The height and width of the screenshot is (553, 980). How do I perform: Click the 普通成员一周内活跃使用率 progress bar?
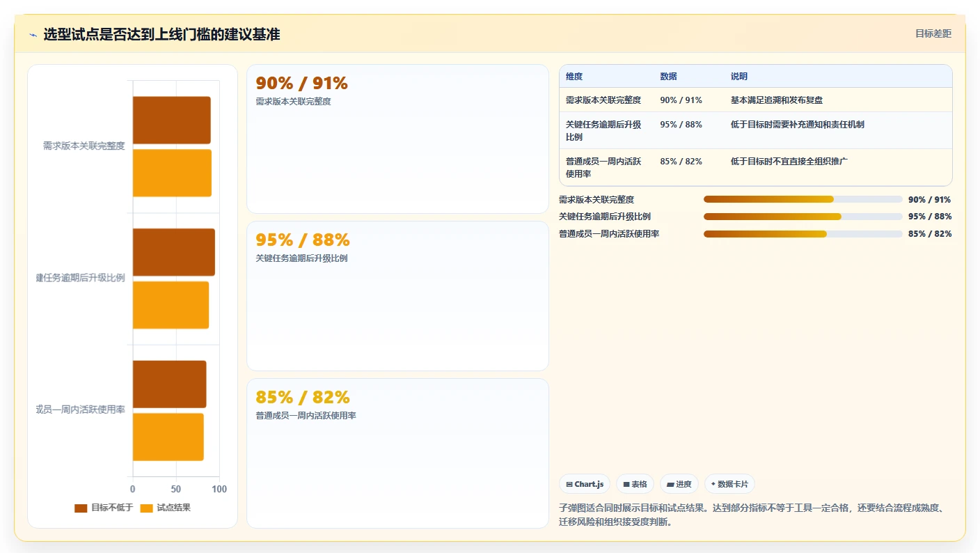(803, 234)
